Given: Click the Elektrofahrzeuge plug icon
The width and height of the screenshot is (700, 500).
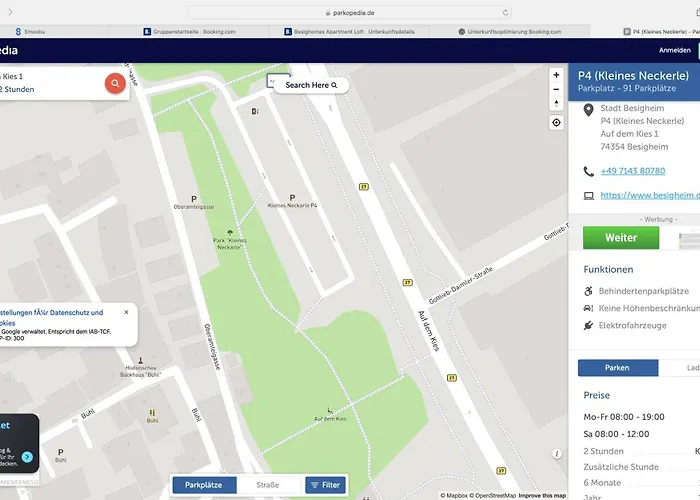Looking at the screenshot, I should [588, 325].
